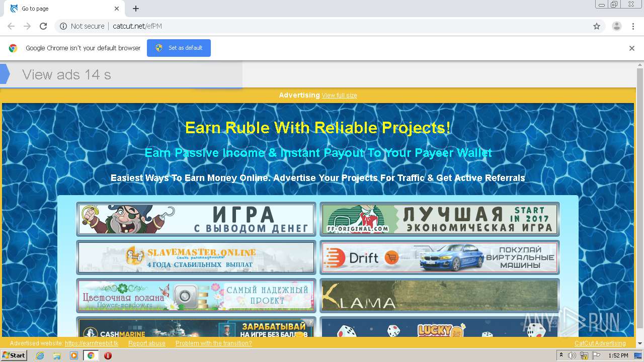Open the Action Center flag icon

596,355
